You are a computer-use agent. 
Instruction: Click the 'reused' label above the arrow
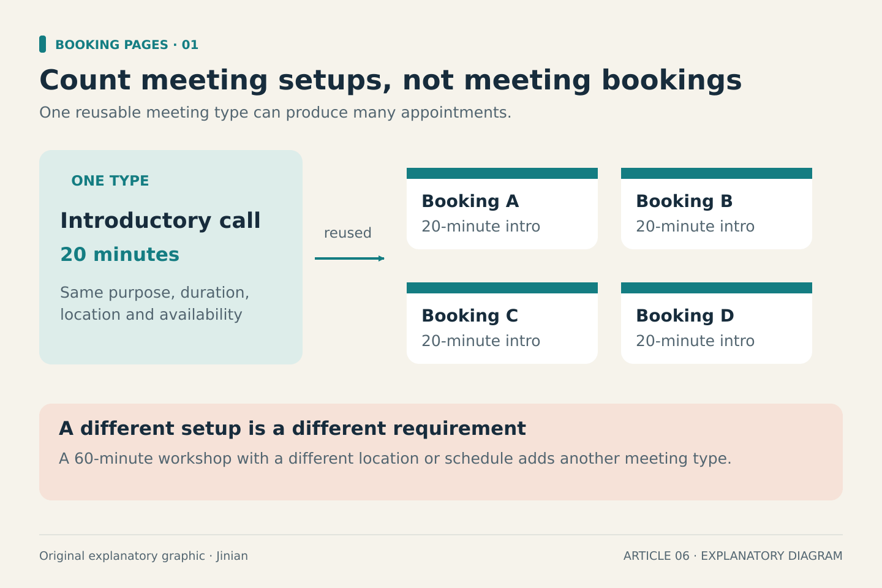click(348, 233)
